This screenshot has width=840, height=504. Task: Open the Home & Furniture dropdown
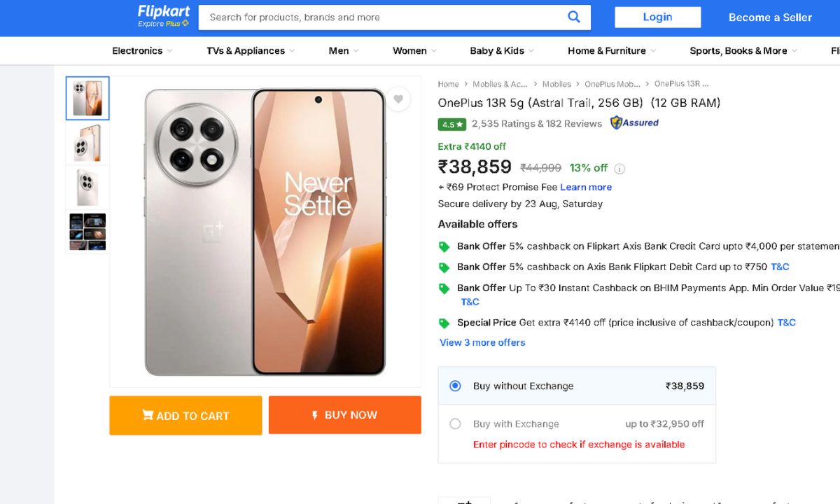pyautogui.click(x=612, y=50)
